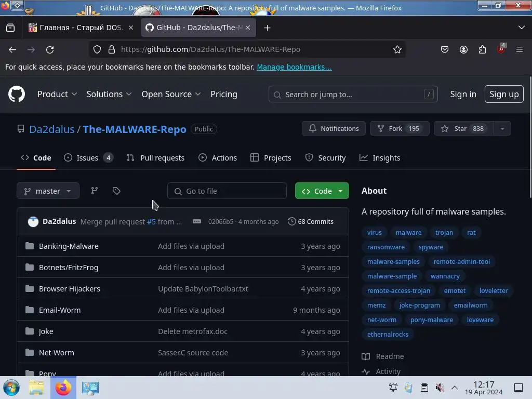Click the Sign up button
Viewport: 532px width, 399px height.
click(x=504, y=94)
